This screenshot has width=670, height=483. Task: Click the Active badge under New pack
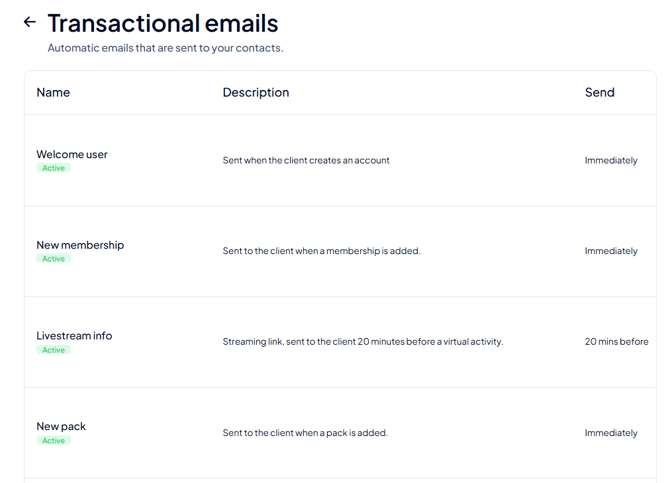(53, 440)
